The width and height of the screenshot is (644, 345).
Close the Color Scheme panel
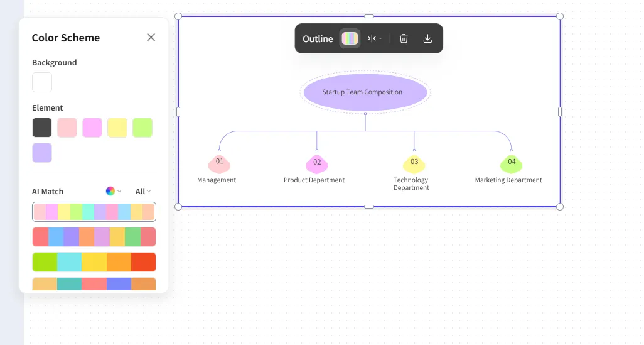click(151, 38)
